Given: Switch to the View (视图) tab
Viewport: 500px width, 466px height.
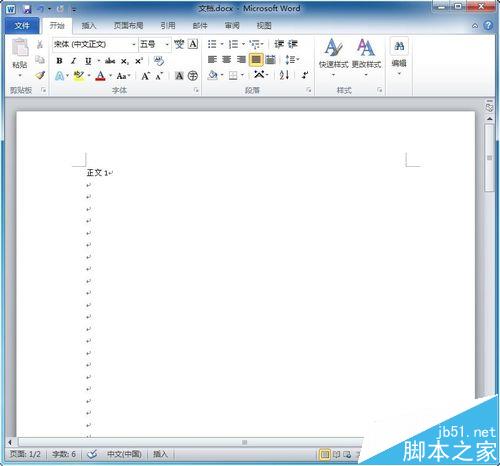Looking at the screenshot, I should point(264,26).
